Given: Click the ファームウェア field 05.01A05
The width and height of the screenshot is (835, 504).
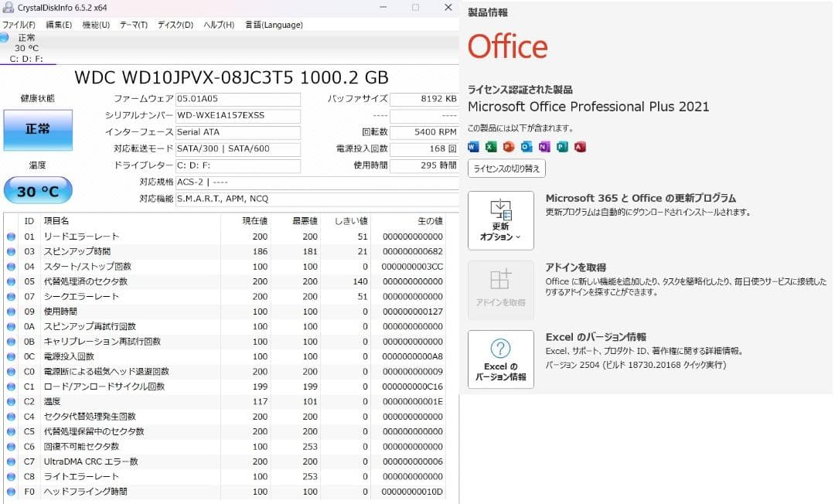Looking at the screenshot, I should coord(237,99).
